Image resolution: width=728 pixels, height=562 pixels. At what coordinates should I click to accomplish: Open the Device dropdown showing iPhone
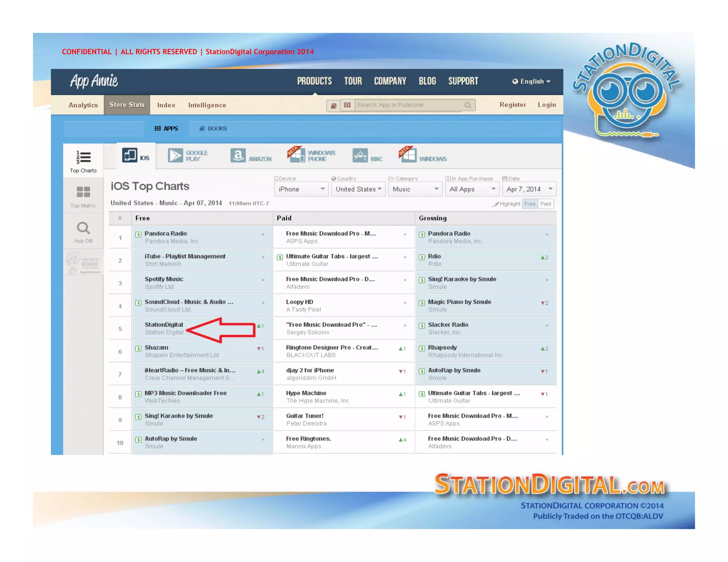pos(301,189)
